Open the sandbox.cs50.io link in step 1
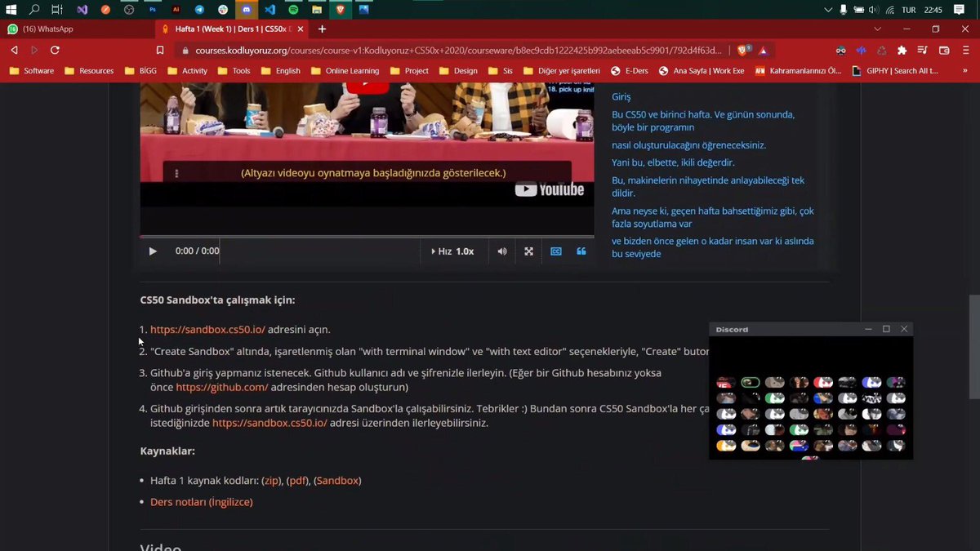980x551 pixels. click(207, 329)
